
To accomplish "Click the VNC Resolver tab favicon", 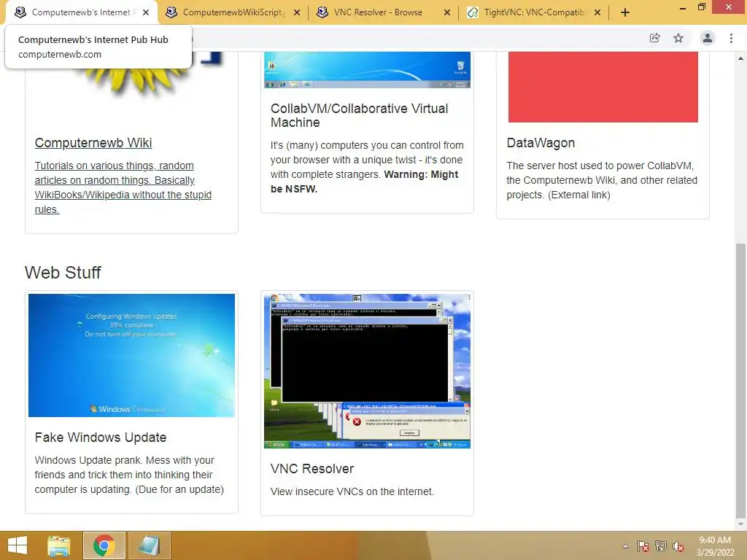I will coord(322,12).
